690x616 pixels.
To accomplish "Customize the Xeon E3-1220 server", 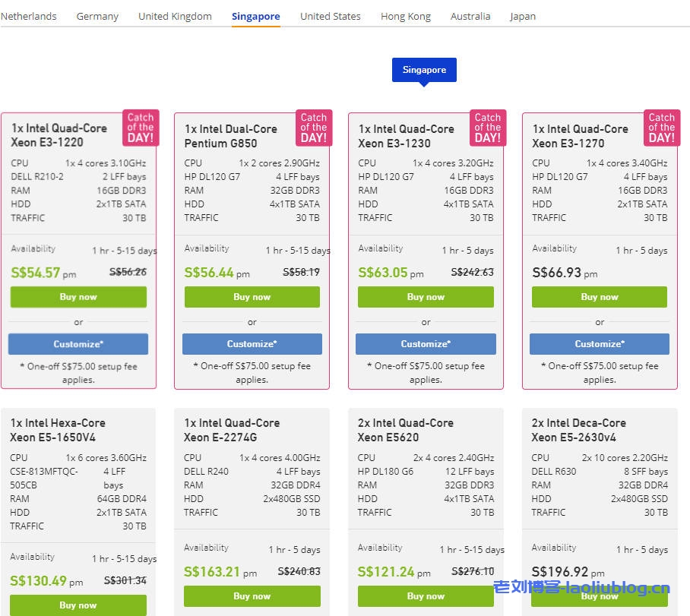I will coord(78,344).
